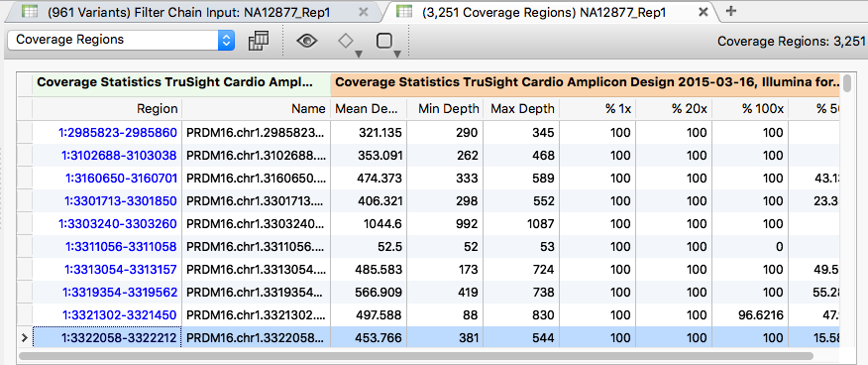Open the Coverage Regions view dropdown
The image size is (868, 365).
click(121, 40)
